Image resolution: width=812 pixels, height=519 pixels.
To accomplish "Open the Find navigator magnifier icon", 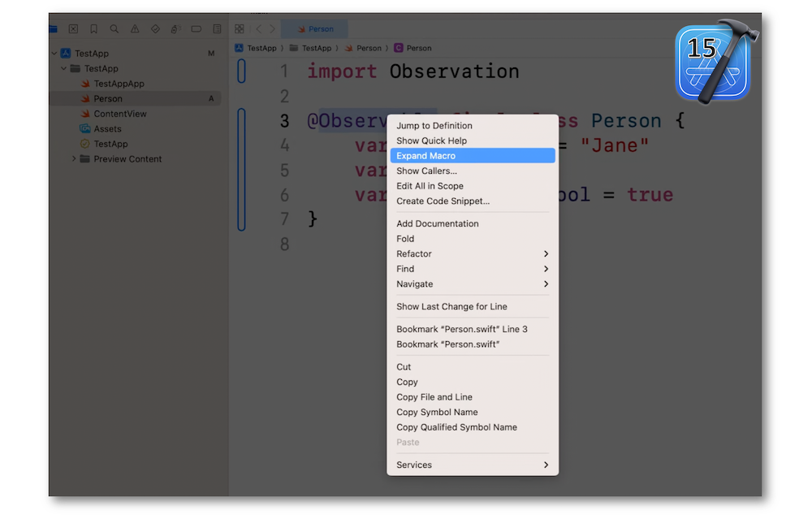I will pyautogui.click(x=114, y=29).
